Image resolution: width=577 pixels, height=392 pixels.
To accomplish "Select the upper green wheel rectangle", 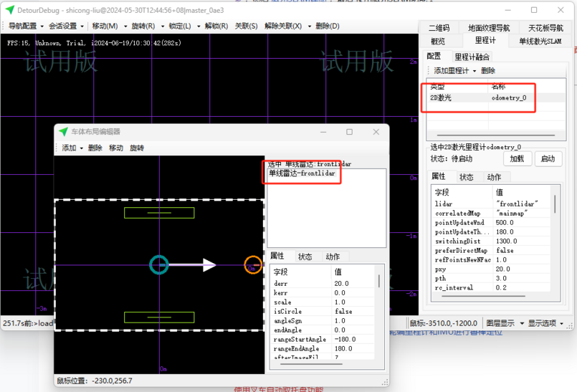I will pos(158,213).
